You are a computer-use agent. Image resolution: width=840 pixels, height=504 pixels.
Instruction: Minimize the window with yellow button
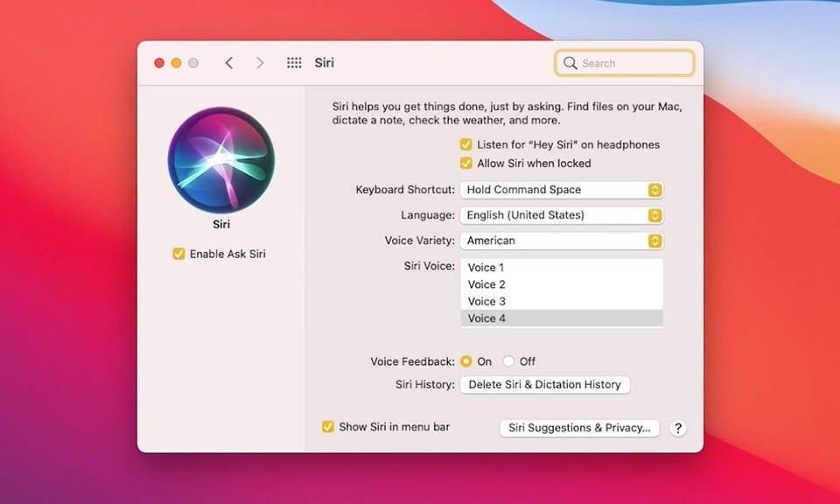tap(176, 63)
